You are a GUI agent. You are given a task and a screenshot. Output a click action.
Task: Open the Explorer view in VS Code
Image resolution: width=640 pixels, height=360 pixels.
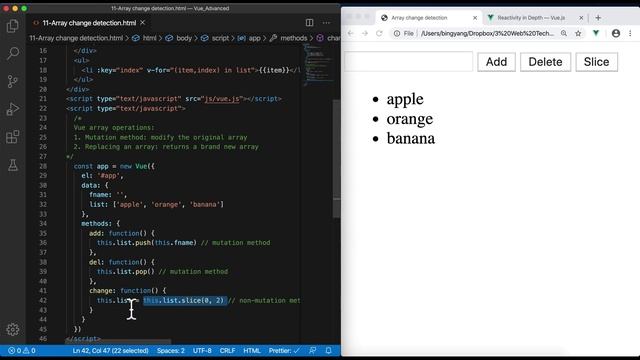[13, 26]
